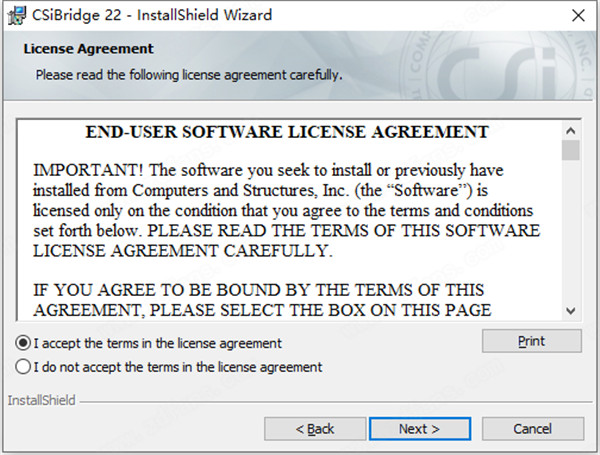Viewport: 600px width, 455px height.
Task: Click the 'License Agreement' header title
Action: click(x=88, y=49)
